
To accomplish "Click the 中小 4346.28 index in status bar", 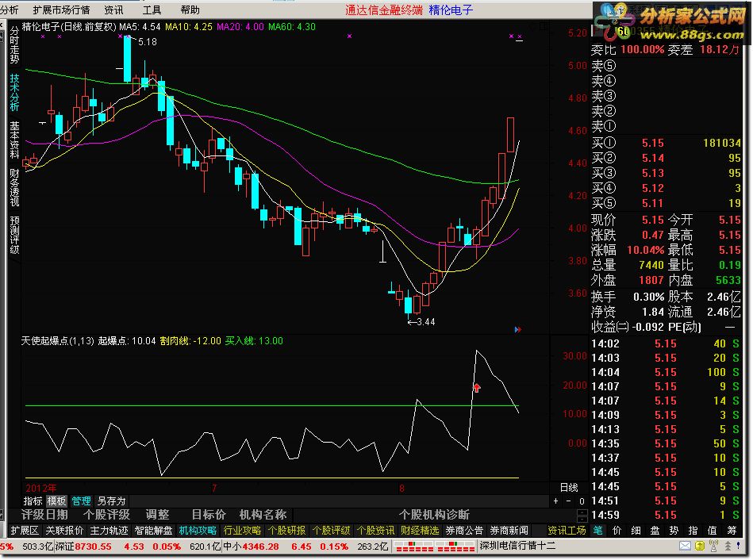I will (x=251, y=547).
